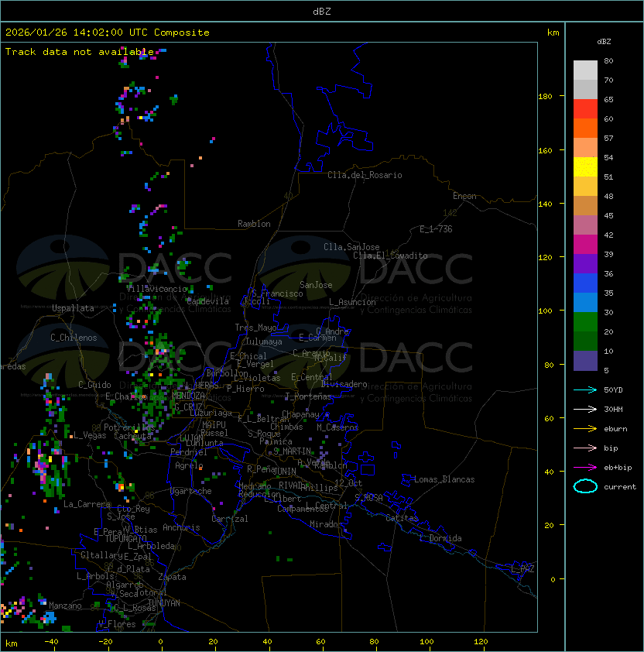Click the white 30HM arrow symbol
This screenshot has height=652, width=644.
(585, 409)
